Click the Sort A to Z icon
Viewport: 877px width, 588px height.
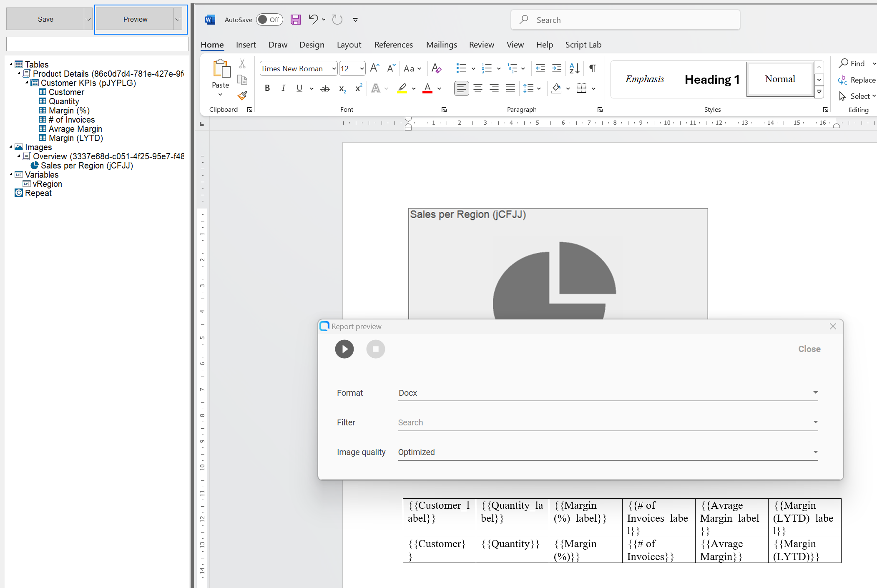click(x=574, y=68)
